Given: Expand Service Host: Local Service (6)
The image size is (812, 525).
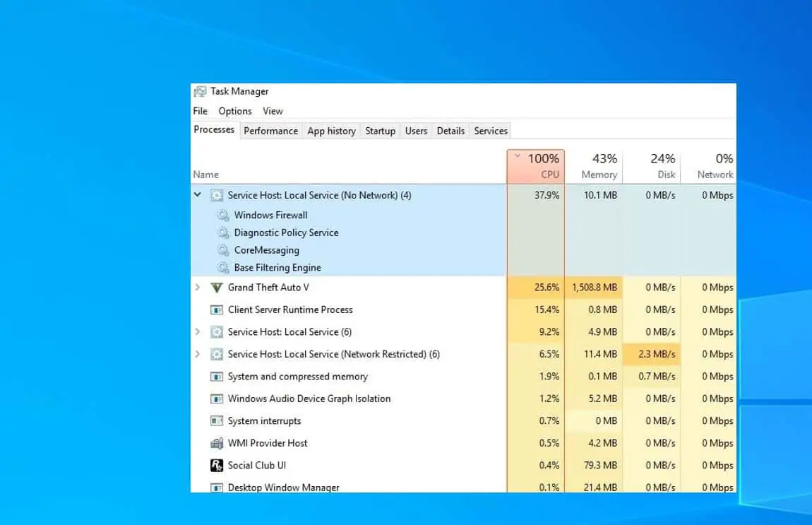Looking at the screenshot, I should [x=197, y=331].
